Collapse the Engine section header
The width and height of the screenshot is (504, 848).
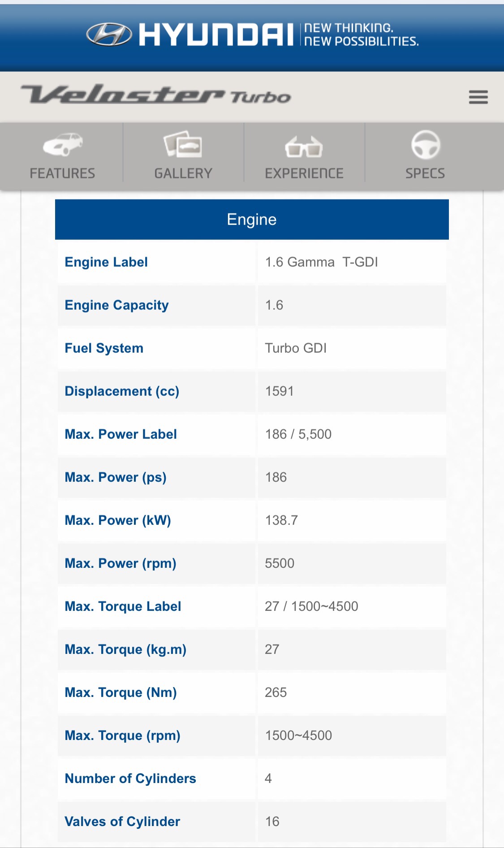point(252,220)
